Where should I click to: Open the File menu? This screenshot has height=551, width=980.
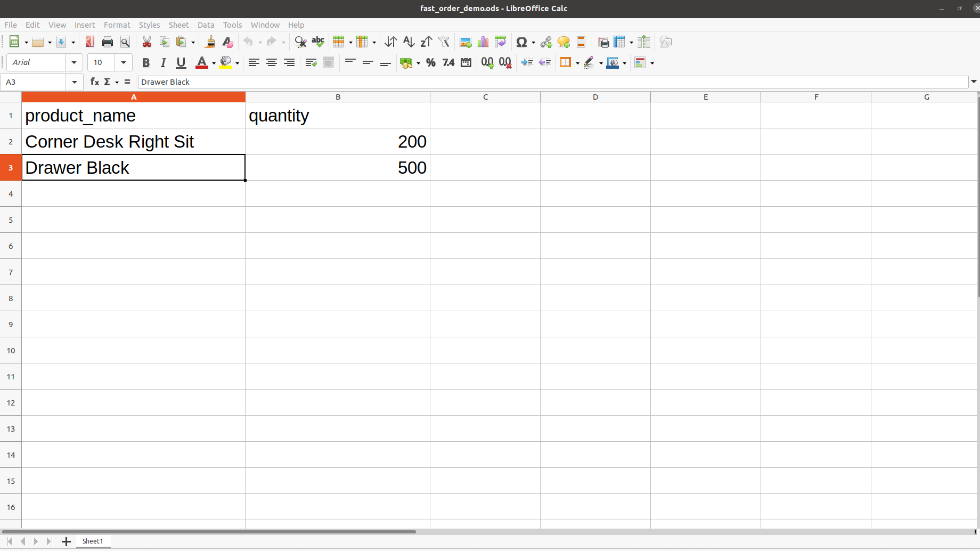click(11, 25)
